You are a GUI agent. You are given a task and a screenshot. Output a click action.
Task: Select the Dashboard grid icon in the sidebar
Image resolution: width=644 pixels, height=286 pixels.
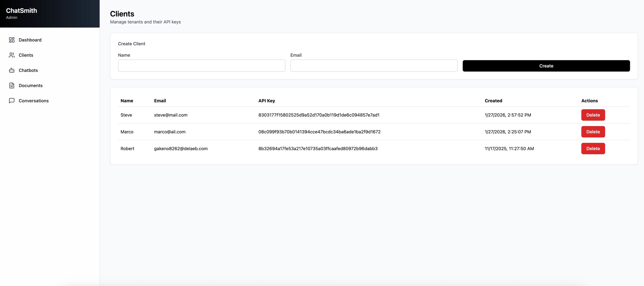pos(12,40)
